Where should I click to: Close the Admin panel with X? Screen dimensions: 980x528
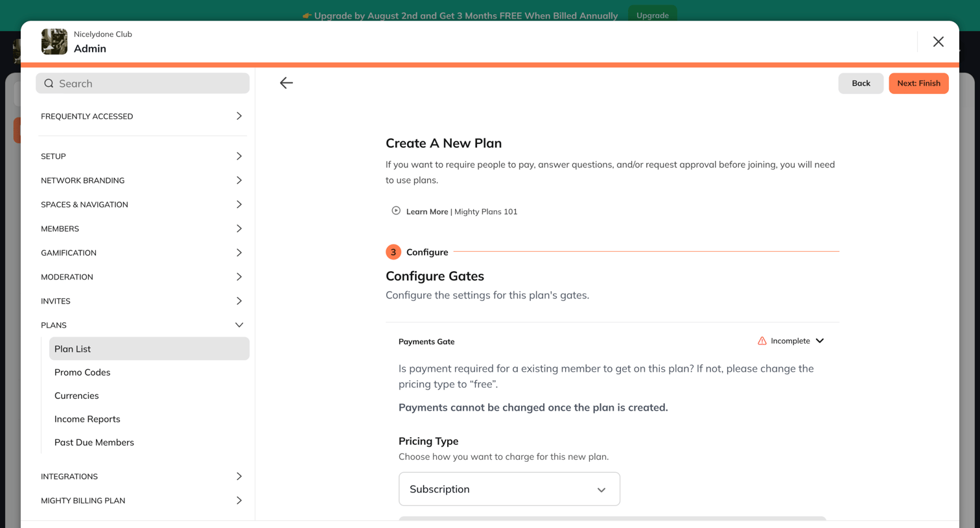(x=938, y=42)
